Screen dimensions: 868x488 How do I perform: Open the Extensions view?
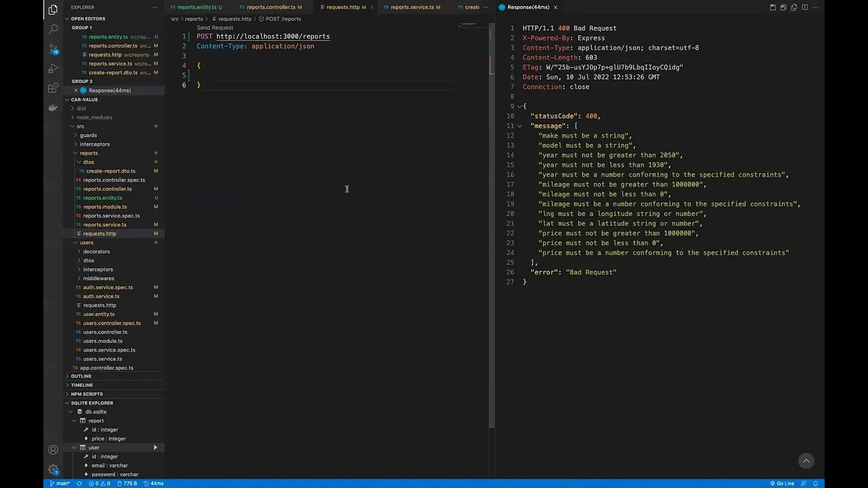53,88
